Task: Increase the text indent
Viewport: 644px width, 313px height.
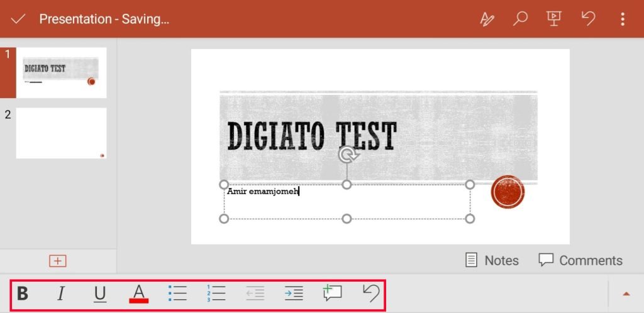Action: [x=294, y=294]
